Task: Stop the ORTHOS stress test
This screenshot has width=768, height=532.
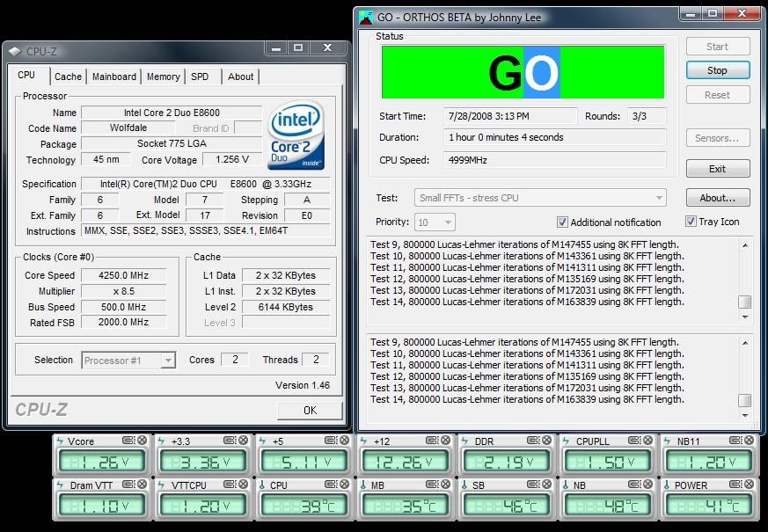Action: tap(718, 70)
